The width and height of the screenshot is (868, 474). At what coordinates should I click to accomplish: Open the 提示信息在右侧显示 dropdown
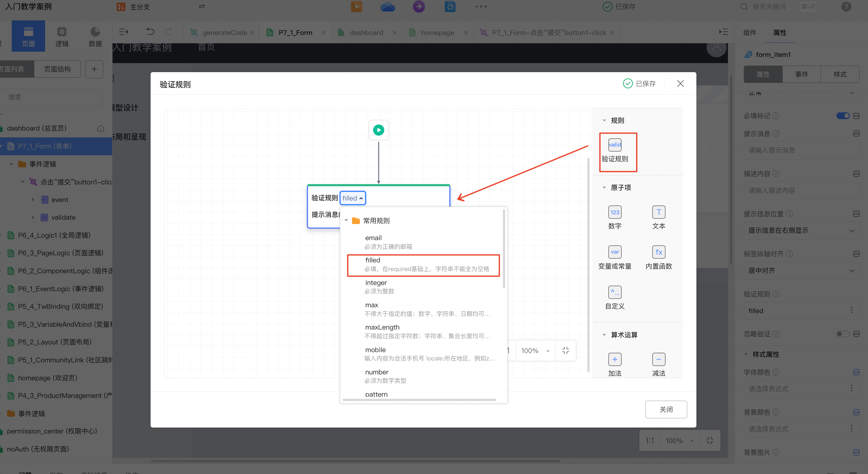(801, 231)
